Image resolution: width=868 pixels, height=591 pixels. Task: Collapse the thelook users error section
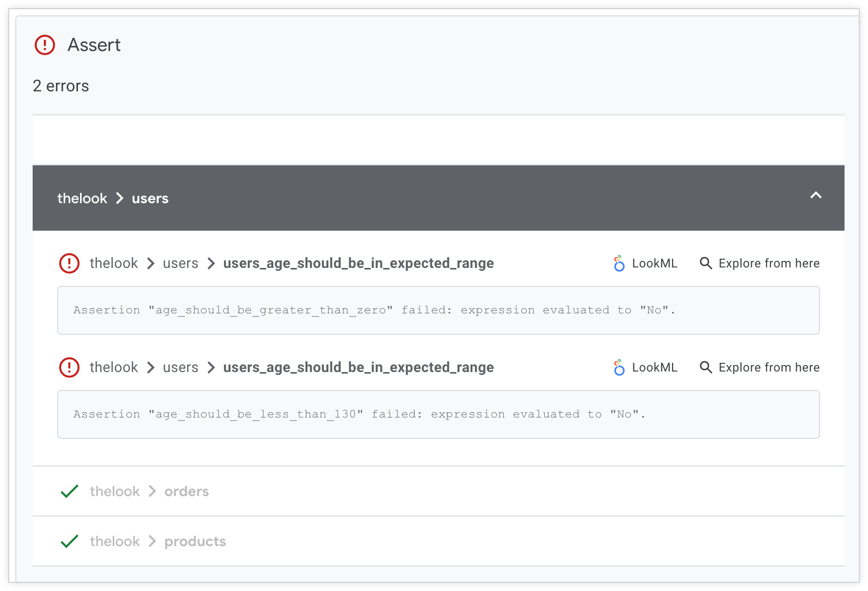(x=815, y=196)
